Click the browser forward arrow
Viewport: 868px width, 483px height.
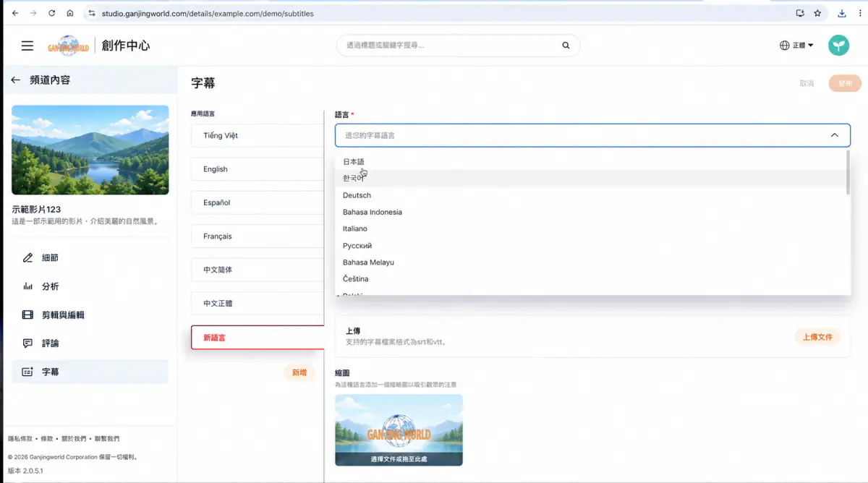point(33,13)
